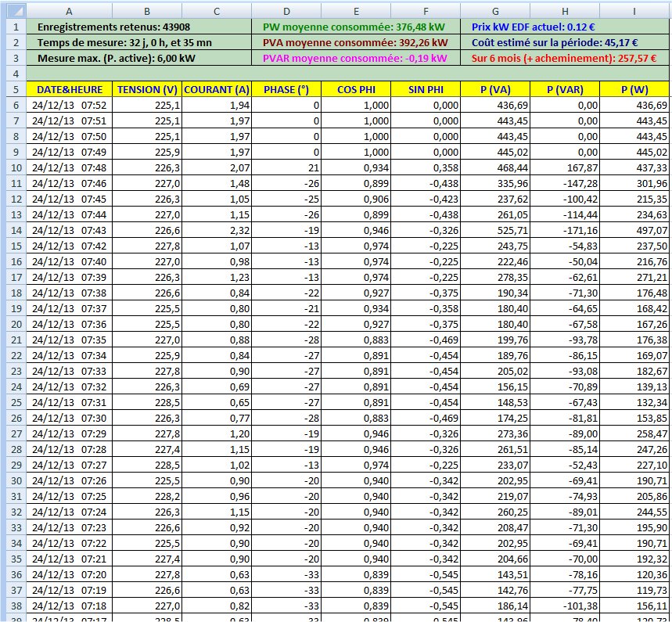Click the SIN PHI header cell

click(x=426, y=90)
